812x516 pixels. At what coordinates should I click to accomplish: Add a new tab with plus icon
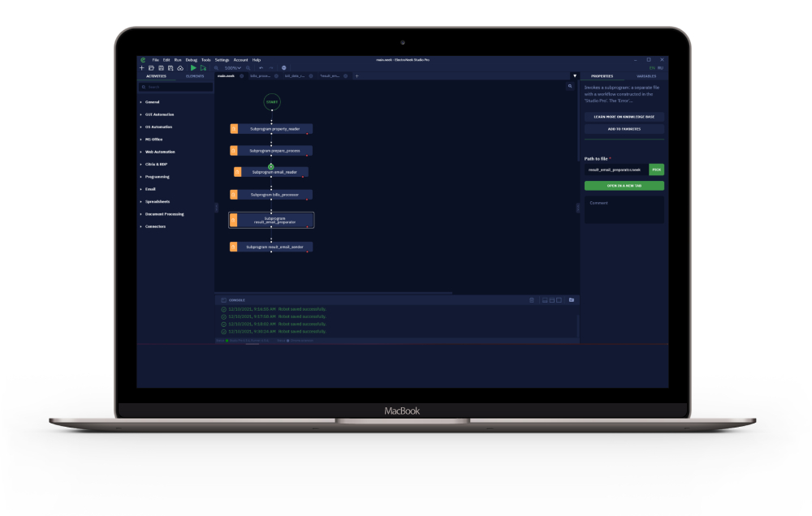coord(356,76)
